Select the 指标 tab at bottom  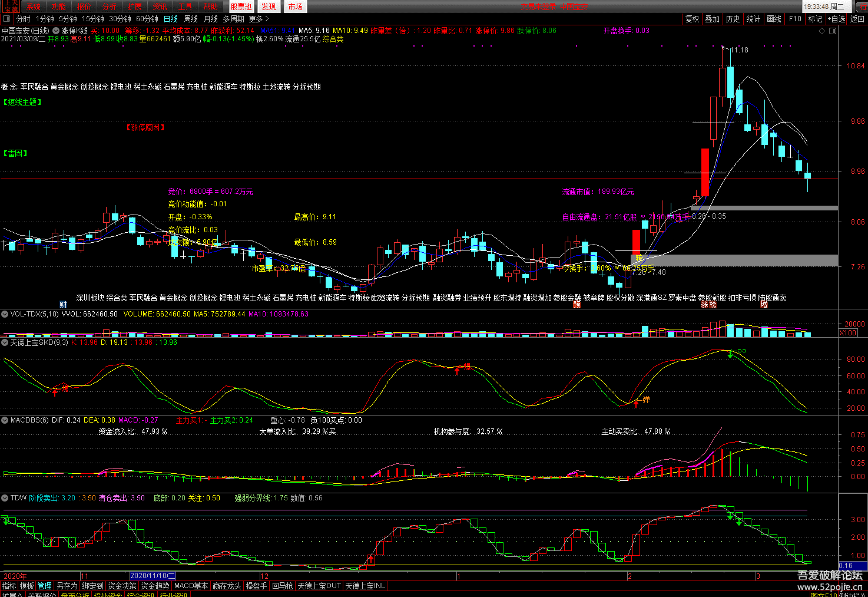(9, 586)
